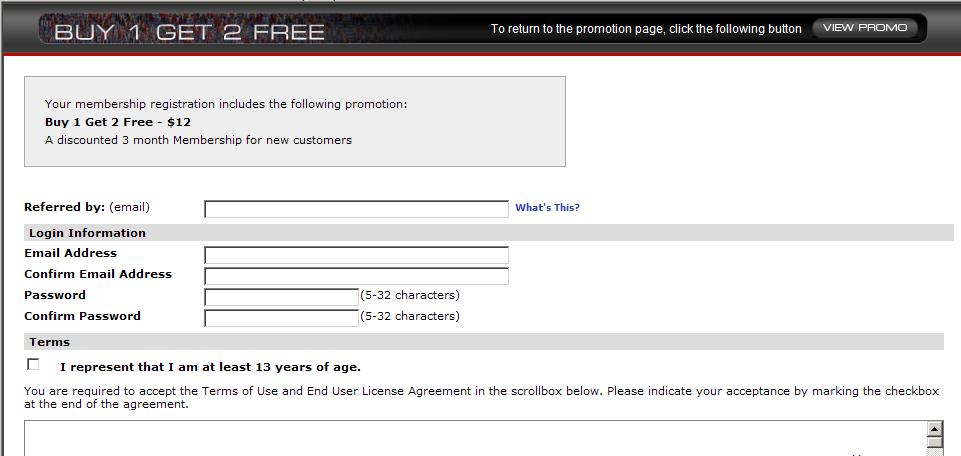
Task: Click the "Confirm Password" field label
Action: [83, 316]
